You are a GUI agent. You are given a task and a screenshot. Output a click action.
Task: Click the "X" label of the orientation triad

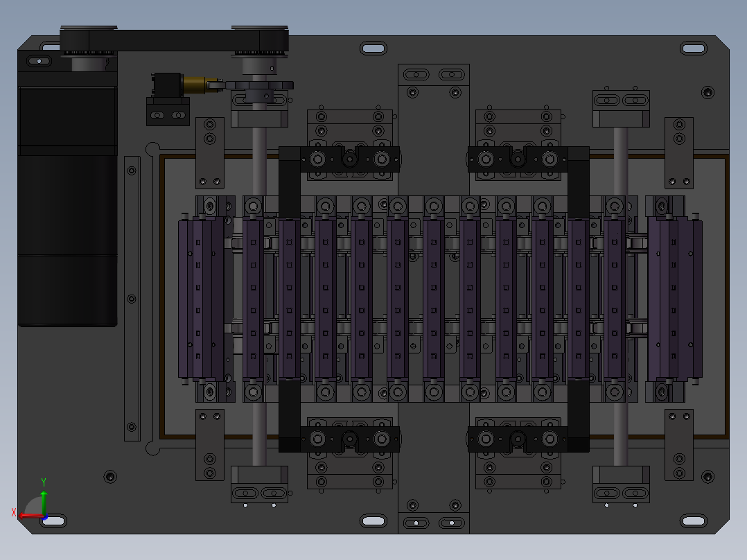[13, 512]
